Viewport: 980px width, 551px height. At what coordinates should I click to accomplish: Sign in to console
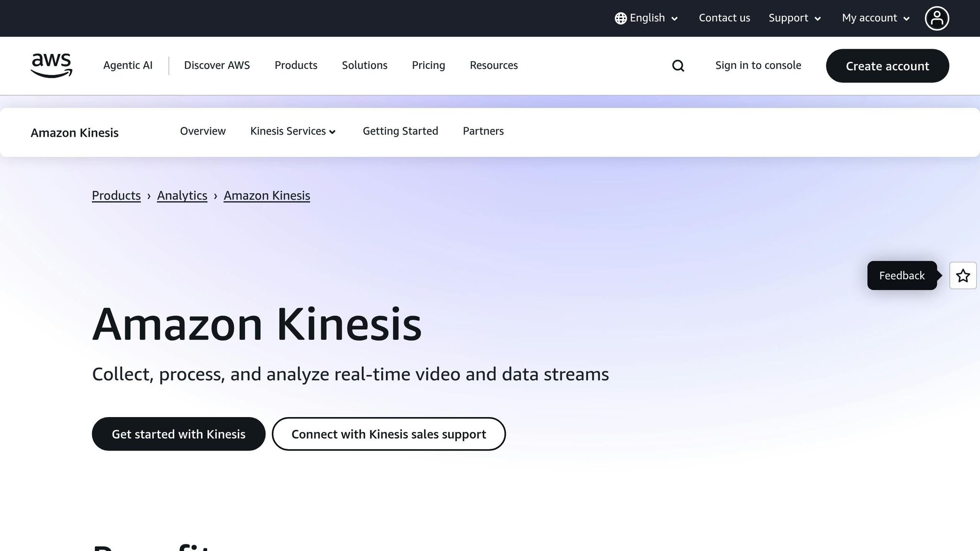(758, 65)
